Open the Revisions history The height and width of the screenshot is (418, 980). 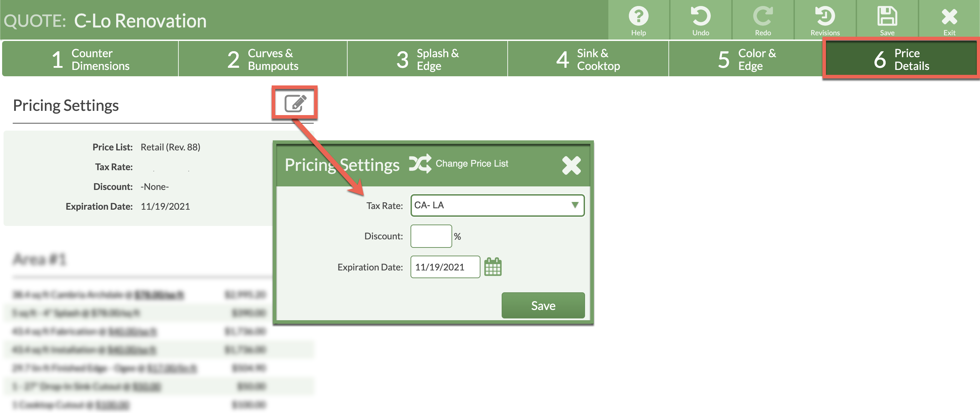click(825, 19)
